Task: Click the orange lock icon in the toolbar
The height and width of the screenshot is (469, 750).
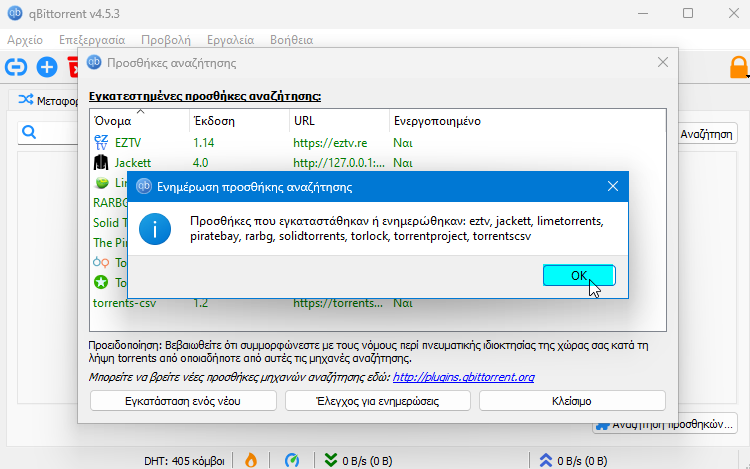Action: click(x=739, y=67)
